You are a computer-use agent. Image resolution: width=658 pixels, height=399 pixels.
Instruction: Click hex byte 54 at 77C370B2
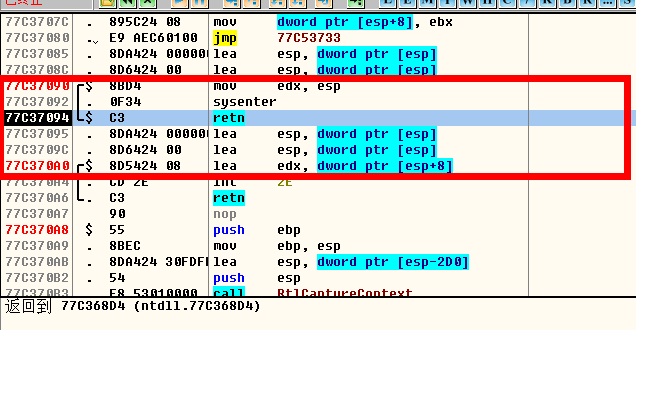click(117, 278)
